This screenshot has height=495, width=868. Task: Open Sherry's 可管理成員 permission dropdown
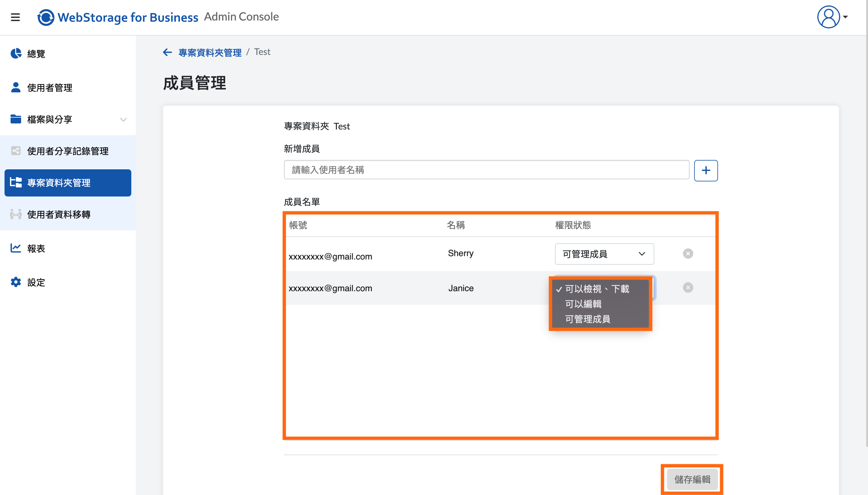(604, 254)
